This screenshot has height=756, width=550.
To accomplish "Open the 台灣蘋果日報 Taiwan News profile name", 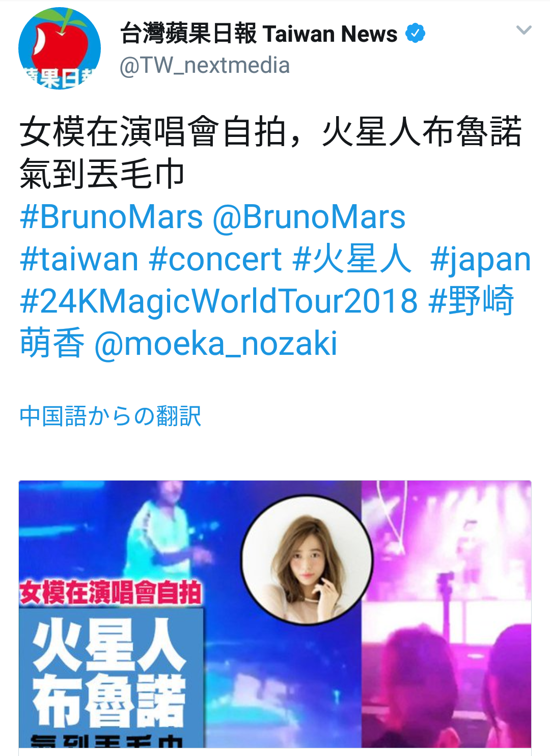I will (x=259, y=34).
